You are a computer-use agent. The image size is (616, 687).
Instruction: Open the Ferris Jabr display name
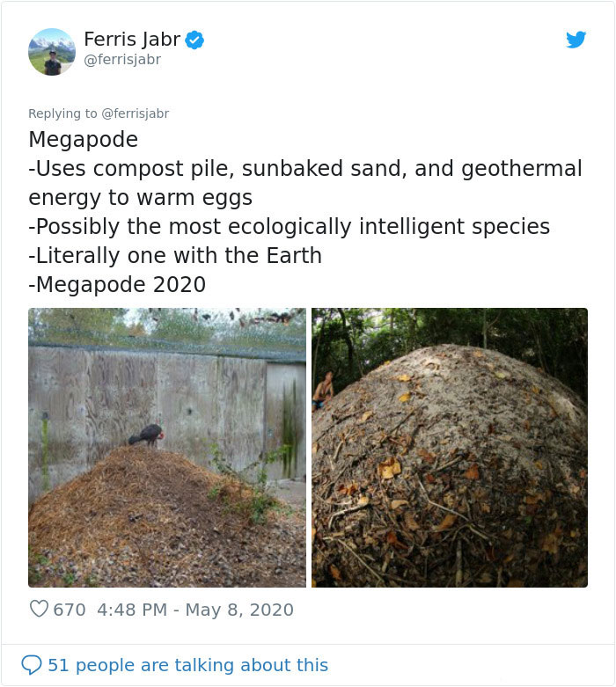(132, 39)
